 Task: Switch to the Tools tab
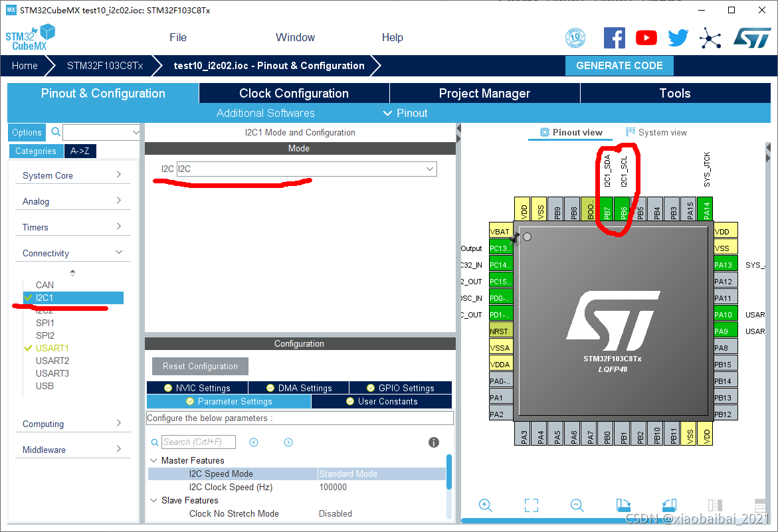point(675,93)
